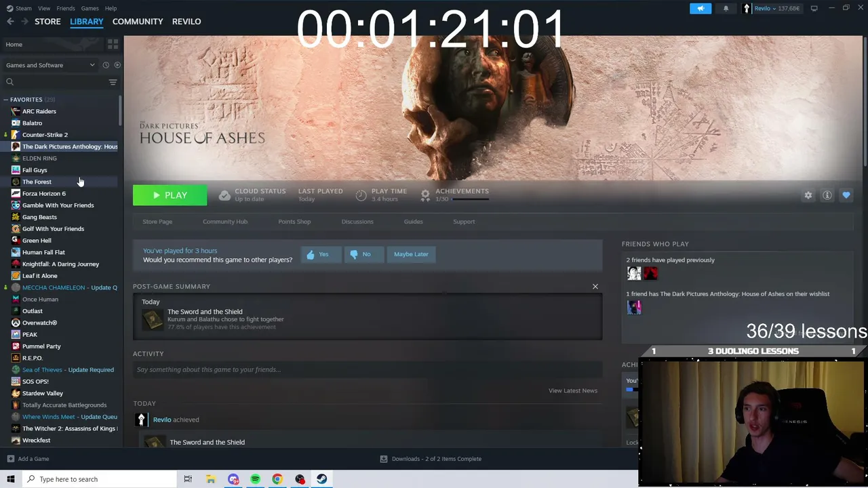Click the activity comment input field
Screen dimensions: 868x488
coord(368,369)
